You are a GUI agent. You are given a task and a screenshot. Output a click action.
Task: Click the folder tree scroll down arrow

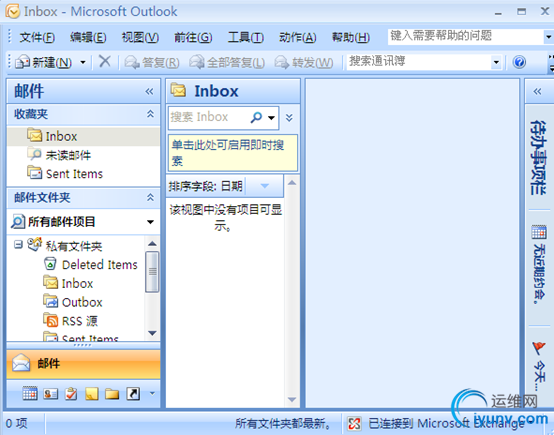point(152,333)
